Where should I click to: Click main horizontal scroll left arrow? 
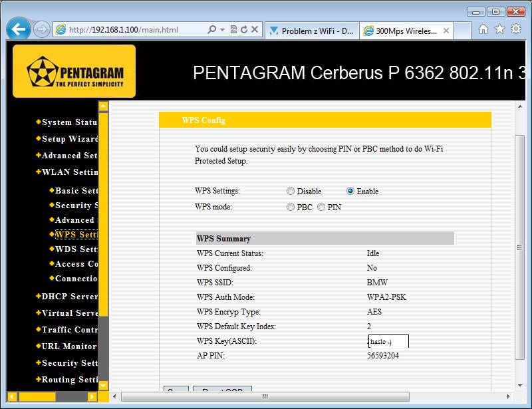pos(114,396)
